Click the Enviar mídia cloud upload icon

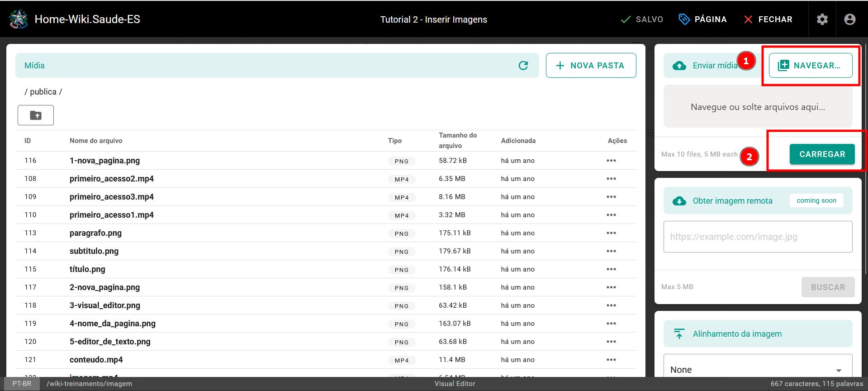(x=679, y=66)
